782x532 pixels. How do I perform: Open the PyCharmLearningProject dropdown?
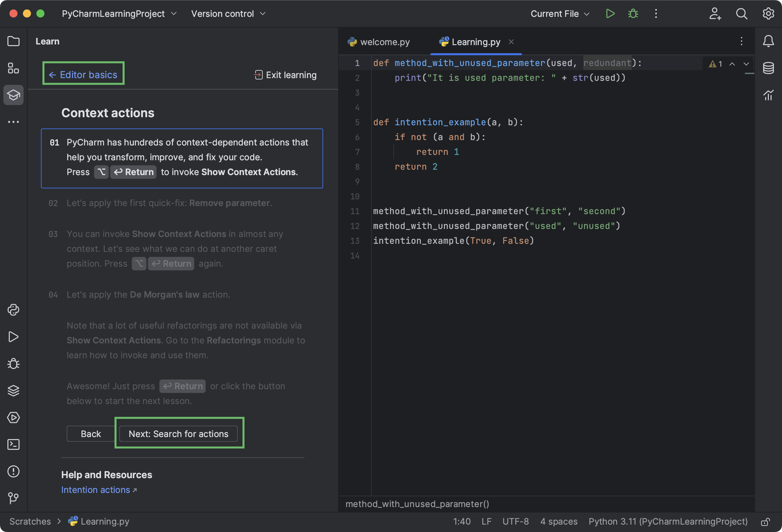(x=118, y=13)
